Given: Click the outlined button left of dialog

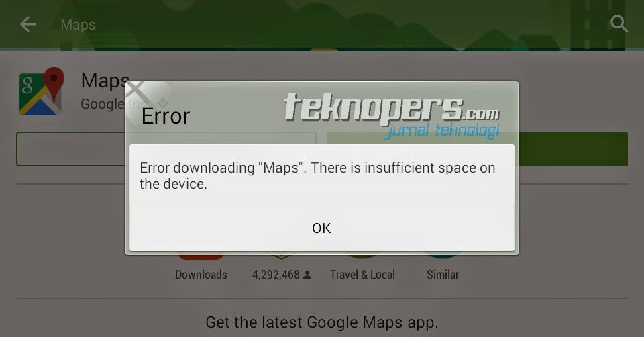Looking at the screenshot, I should coord(70,149).
